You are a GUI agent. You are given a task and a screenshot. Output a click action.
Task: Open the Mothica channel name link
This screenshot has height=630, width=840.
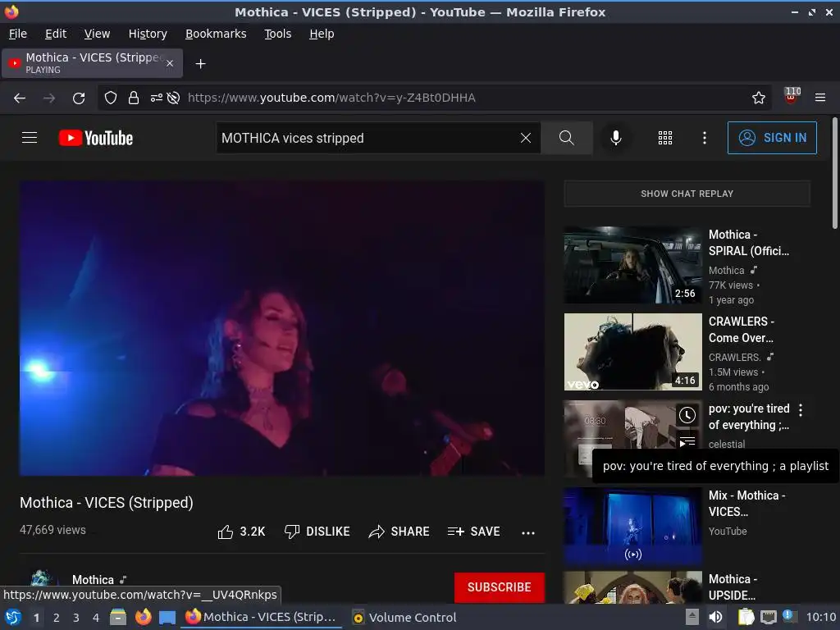(93, 580)
